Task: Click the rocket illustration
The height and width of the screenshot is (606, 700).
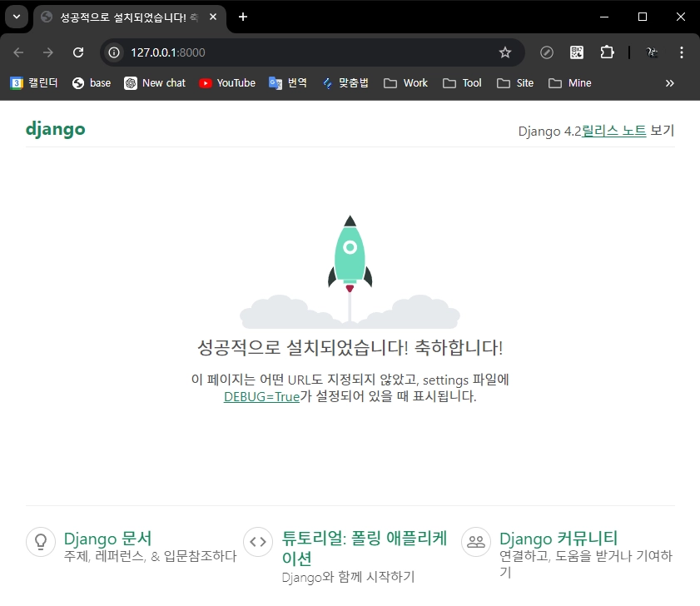Action: pos(350,271)
